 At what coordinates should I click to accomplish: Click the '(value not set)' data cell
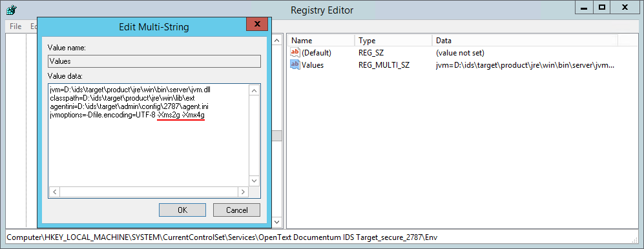pos(460,53)
